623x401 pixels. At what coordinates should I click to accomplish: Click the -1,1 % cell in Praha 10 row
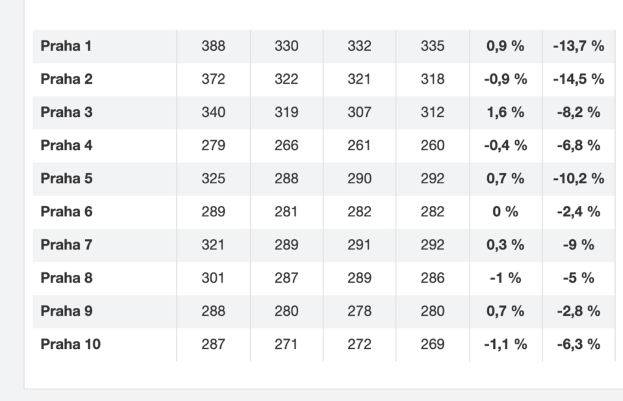click(x=505, y=344)
